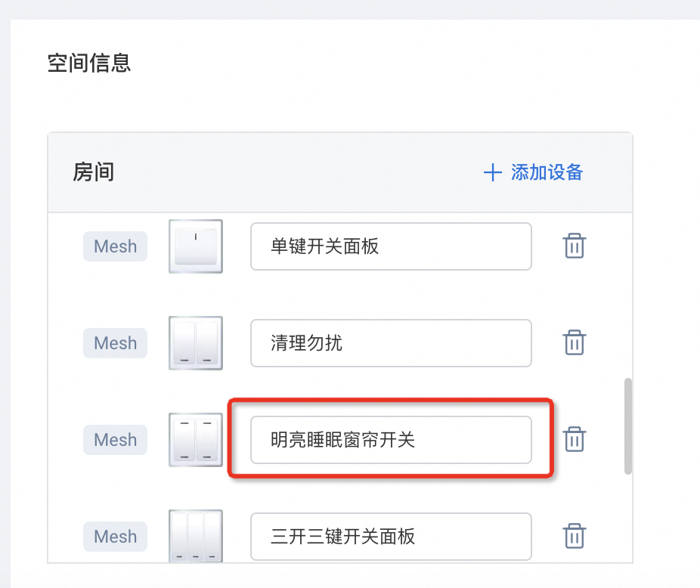Click the 房间 panel header label

pos(94,172)
